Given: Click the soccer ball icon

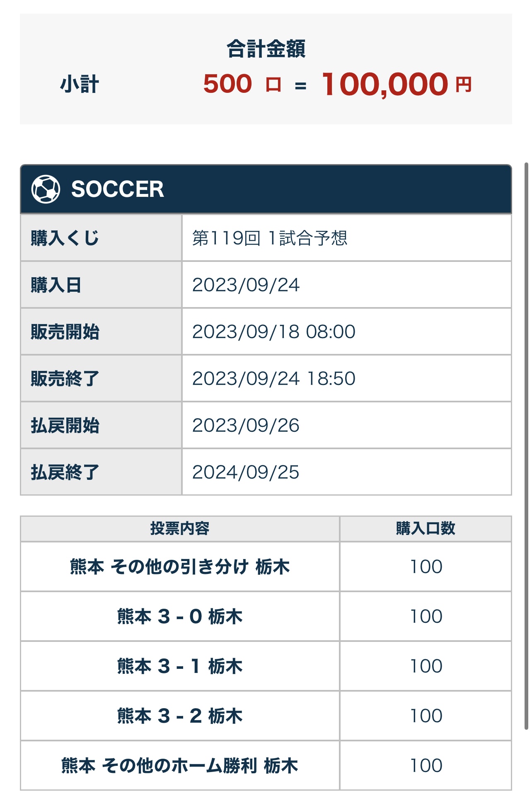Looking at the screenshot, I should pos(46,189).
